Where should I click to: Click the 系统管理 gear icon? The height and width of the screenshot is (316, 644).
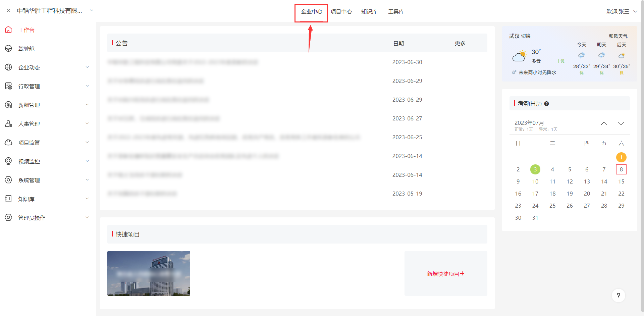click(x=8, y=180)
